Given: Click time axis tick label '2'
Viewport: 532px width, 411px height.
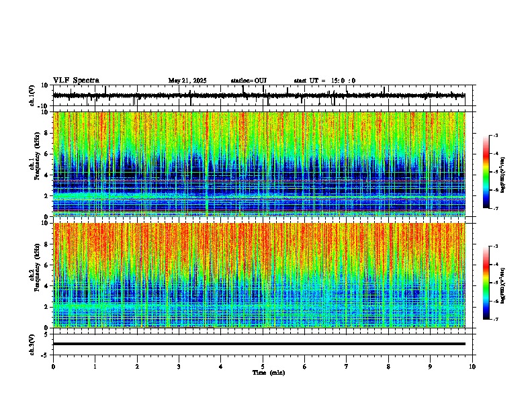Looking at the screenshot, I should [137, 367].
